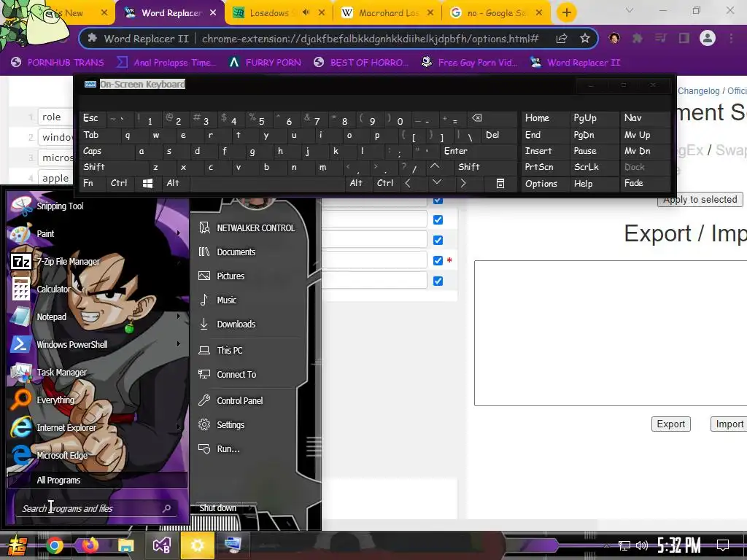Open Chrome profile avatar menu
This screenshot has width=747, height=560.
[x=708, y=38]
